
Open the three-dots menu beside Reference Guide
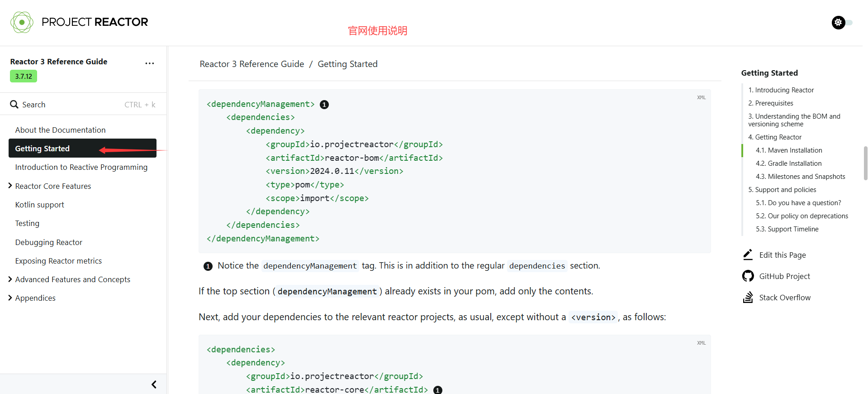pos(150,63)
